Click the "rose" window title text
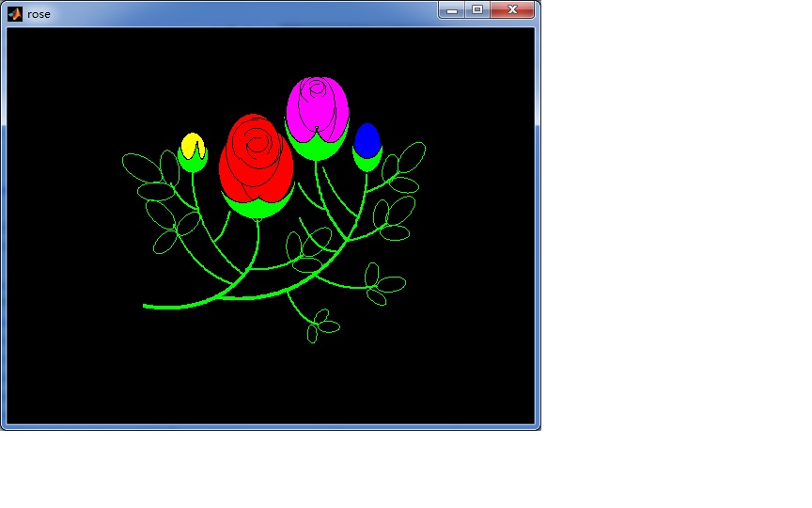 click(x=39, y=14)
